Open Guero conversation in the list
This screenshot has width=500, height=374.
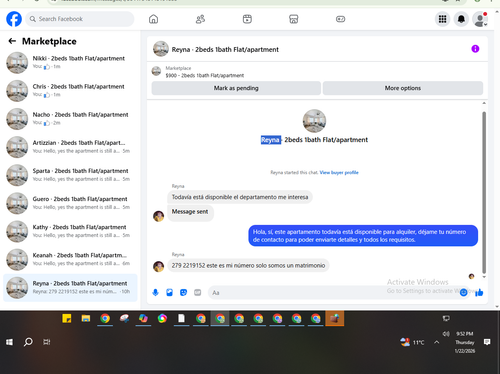coord(70,203)
